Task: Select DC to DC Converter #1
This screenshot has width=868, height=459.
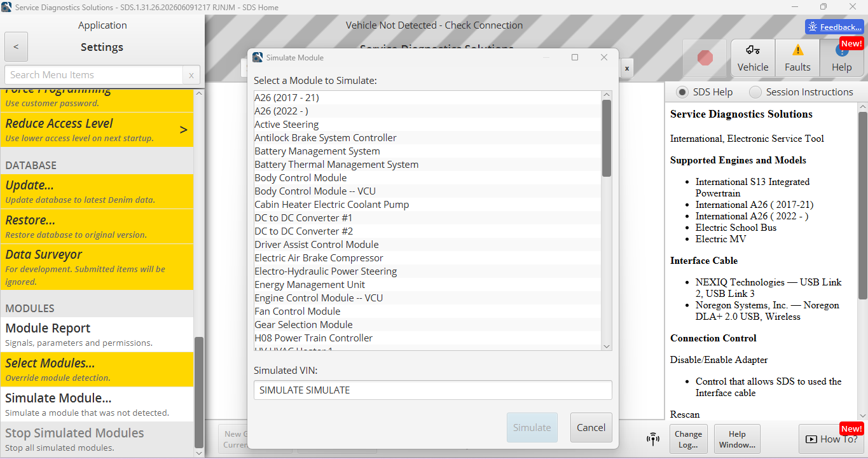Action: [x=427, y=218]
